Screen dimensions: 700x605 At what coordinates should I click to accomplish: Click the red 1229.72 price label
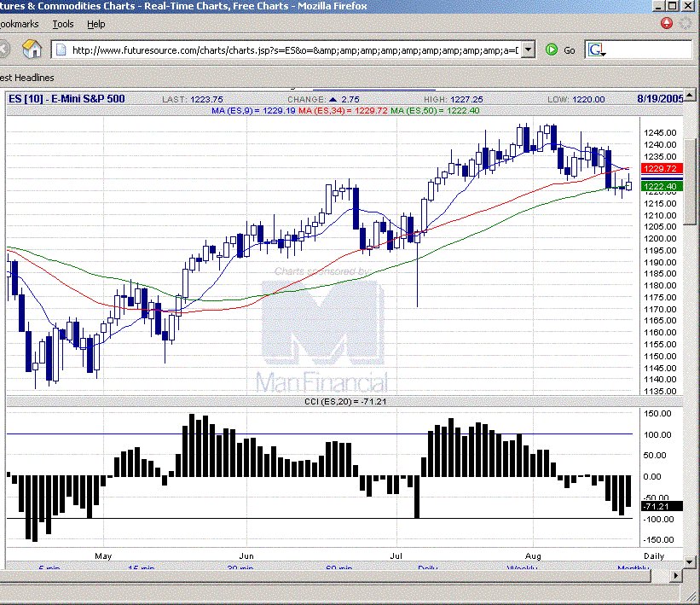[662, 168]
